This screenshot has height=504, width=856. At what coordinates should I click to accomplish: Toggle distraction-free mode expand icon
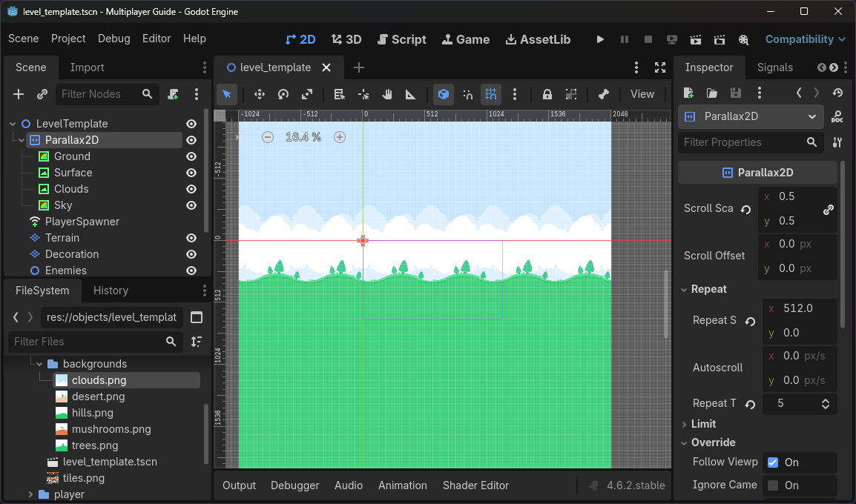660,67
